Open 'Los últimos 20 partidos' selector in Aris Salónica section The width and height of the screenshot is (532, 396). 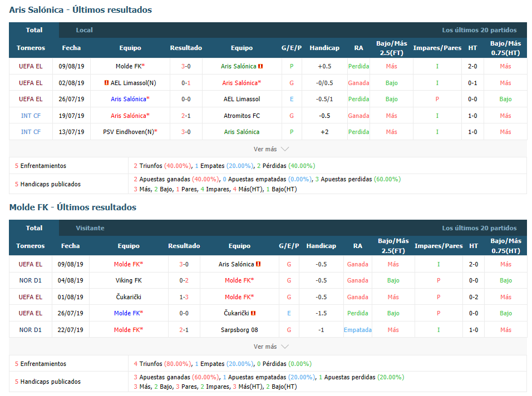[x=479, y=30]
